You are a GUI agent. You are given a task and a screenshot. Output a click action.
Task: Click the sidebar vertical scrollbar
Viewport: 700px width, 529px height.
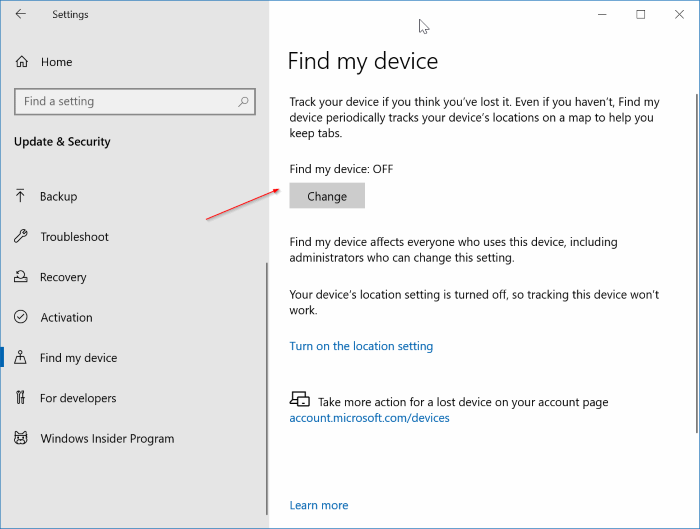tap(267, 388)
